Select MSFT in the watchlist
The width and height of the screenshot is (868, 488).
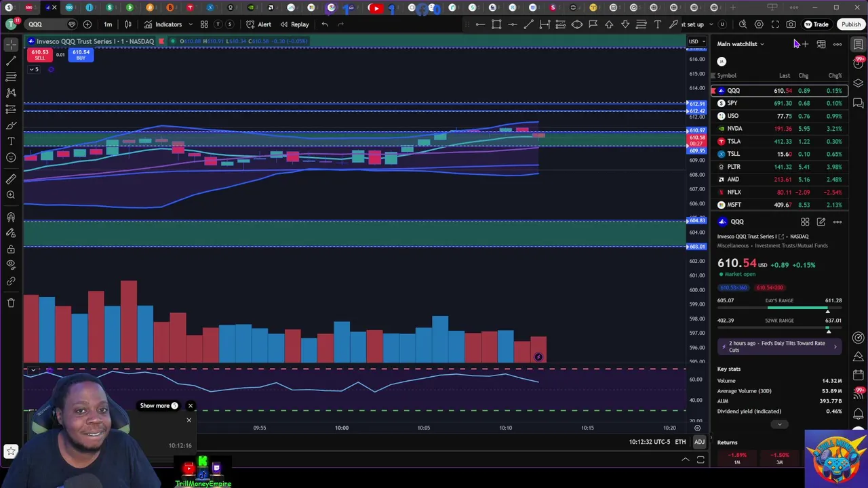779,205
